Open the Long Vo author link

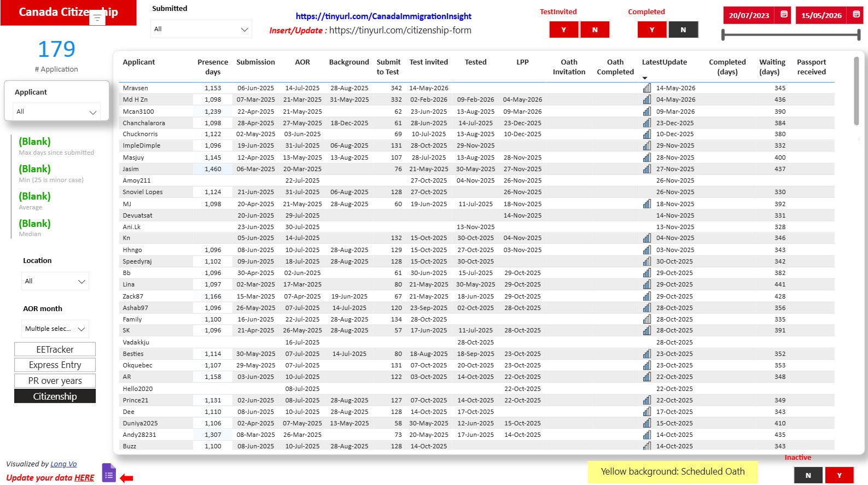coord(63,464)
